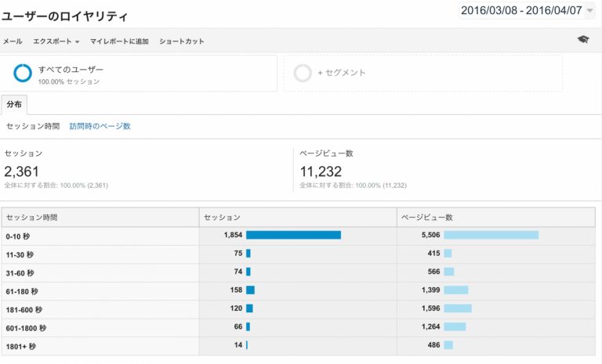The height and width of the screenshot is (364, 602).
Task: Select the 分布 tab
Action: [14, 104]
